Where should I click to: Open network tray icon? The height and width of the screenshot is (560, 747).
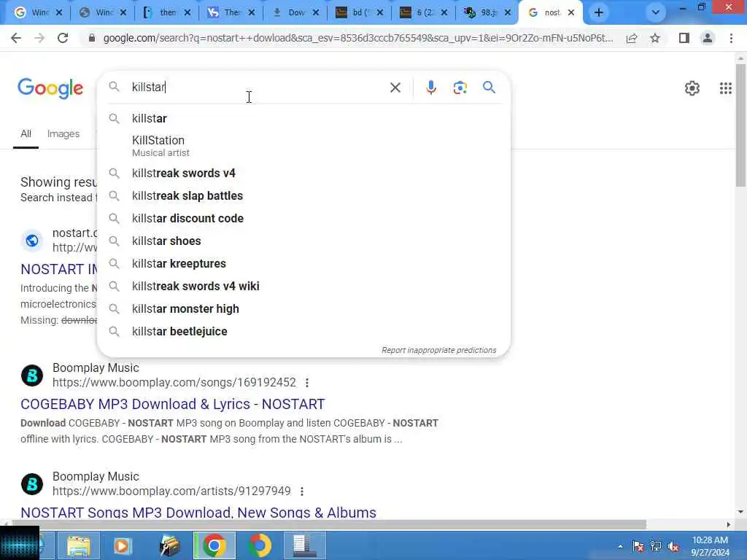[656, 547]
